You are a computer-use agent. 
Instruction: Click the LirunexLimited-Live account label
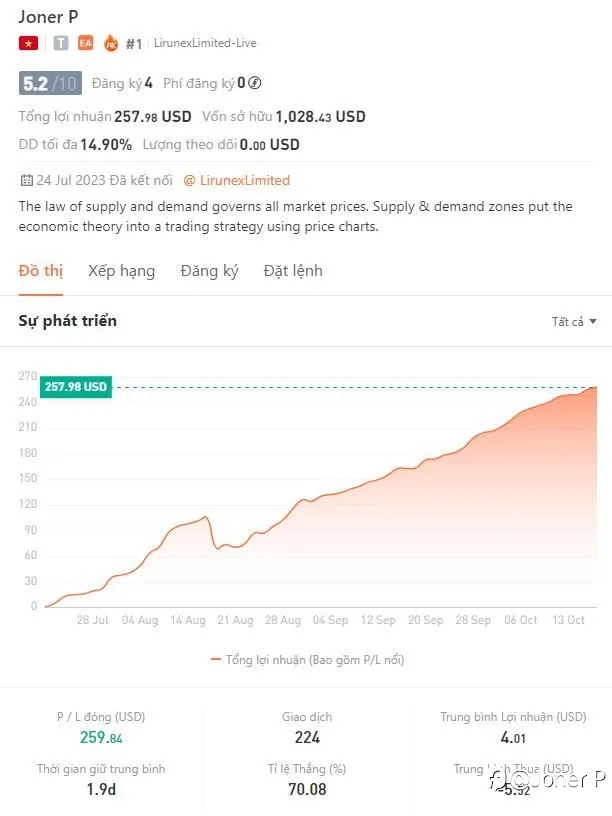coord(205,43)
